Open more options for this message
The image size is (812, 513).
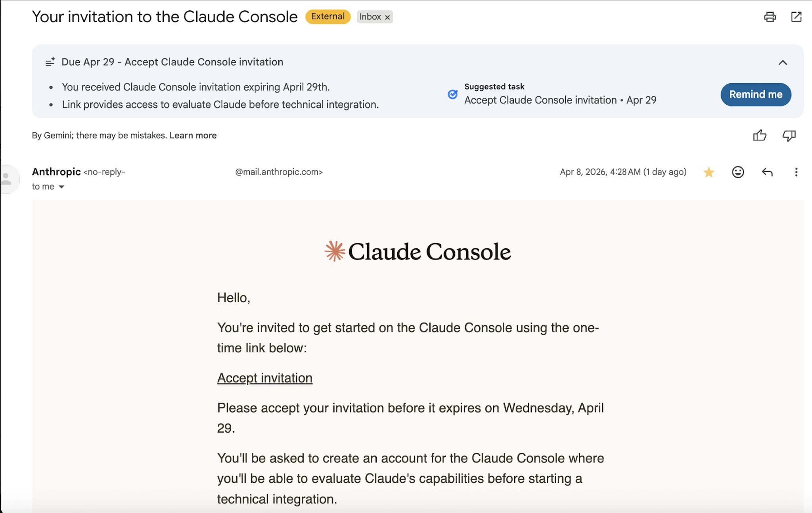pos(796,172)
